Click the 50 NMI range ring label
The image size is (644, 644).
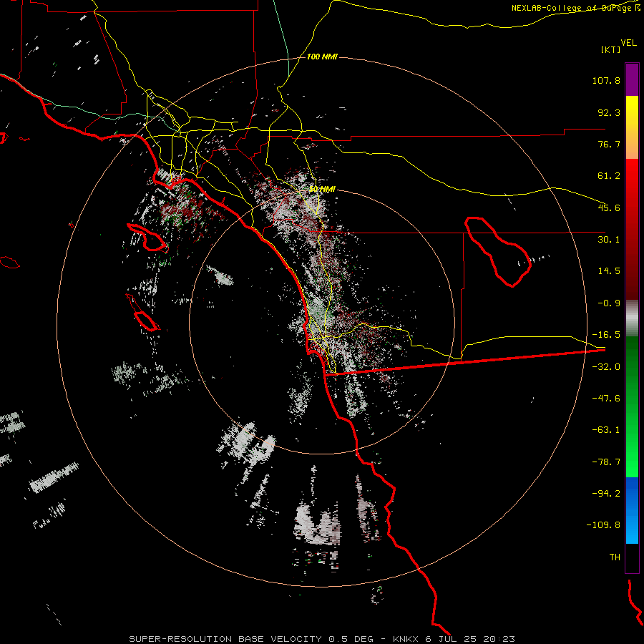tap(322, 189)
